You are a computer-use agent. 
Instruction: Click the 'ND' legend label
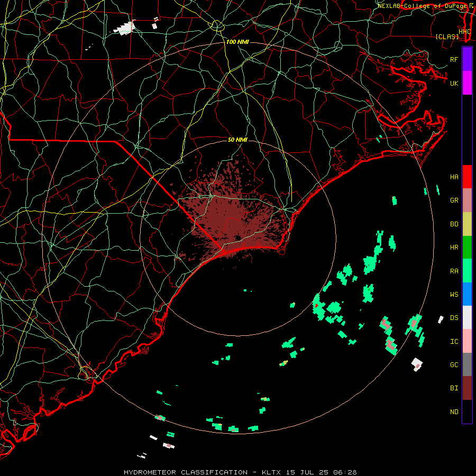pos(454,412)
